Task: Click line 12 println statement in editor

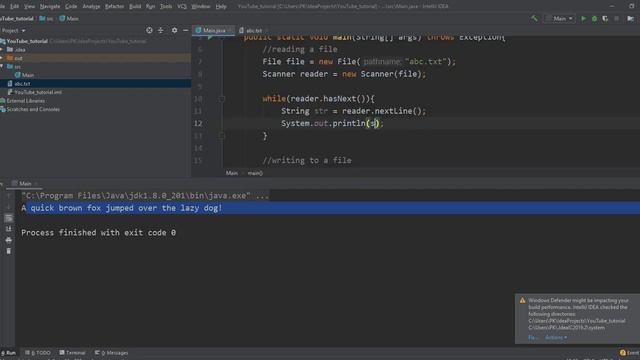Action: point(332,123)
